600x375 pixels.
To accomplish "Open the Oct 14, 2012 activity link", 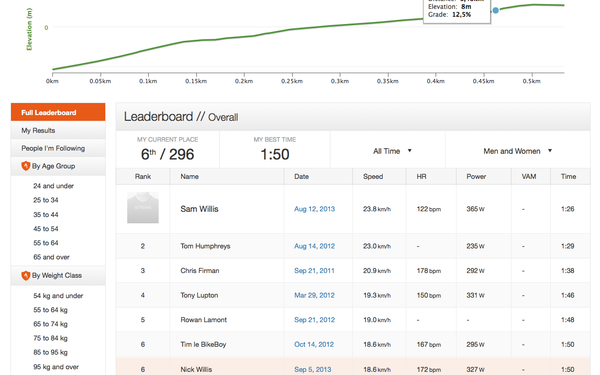I will pyautogui.click(x=314, y=344).
